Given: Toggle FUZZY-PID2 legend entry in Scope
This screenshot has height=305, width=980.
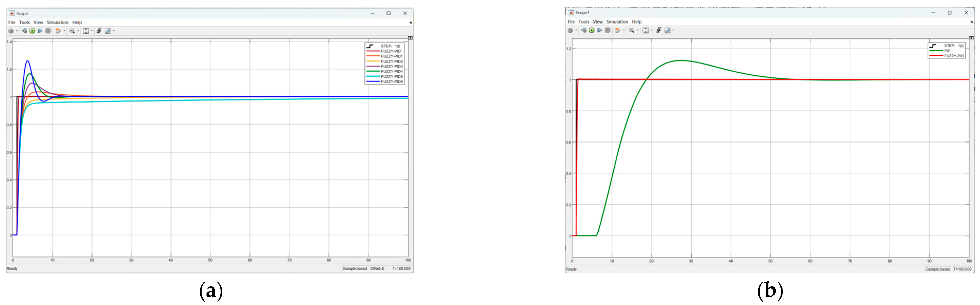Looking at the screenshot, I should [x=384, y=61].
